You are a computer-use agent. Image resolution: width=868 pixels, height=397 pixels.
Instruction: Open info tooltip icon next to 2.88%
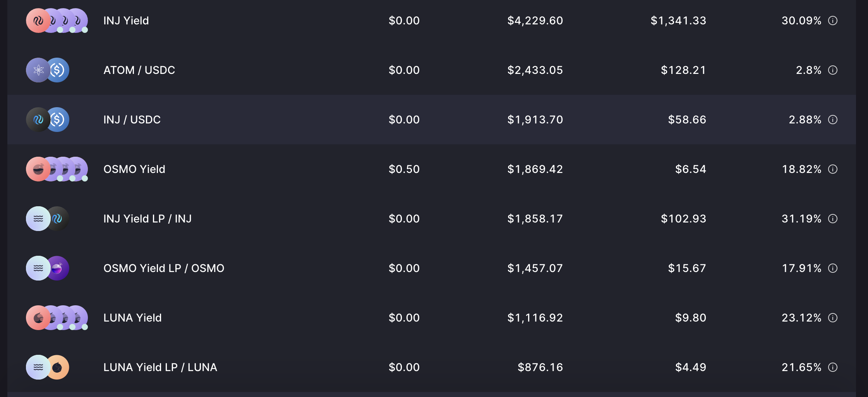click(833, 120)
